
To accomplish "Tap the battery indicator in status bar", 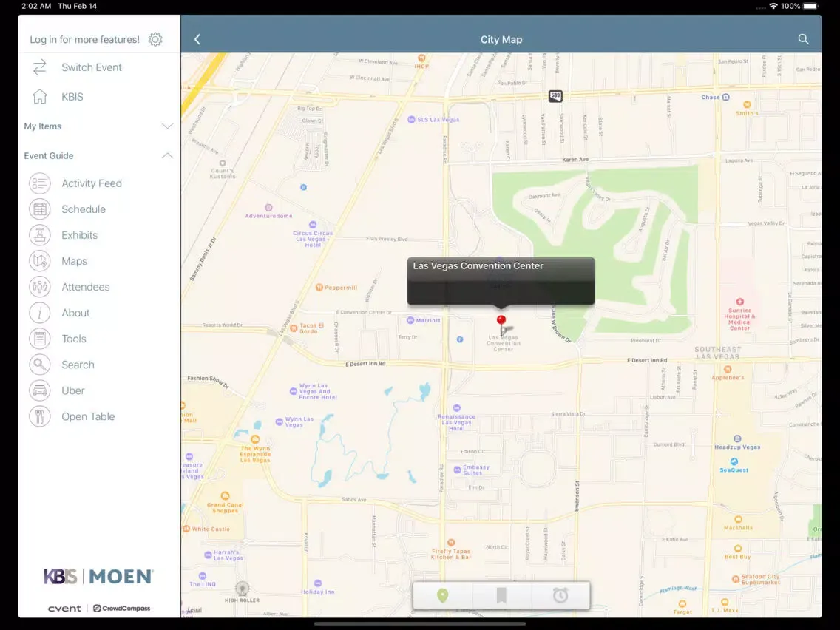I will 810,6.
